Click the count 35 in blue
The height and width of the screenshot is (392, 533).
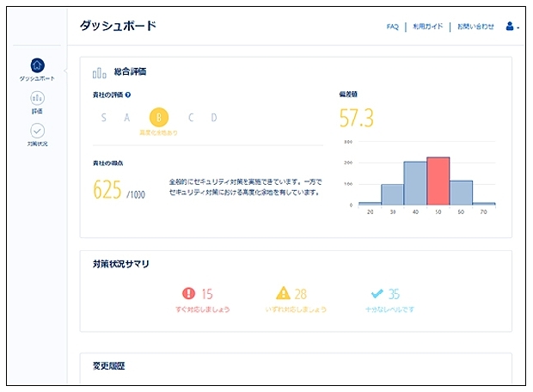394,294
